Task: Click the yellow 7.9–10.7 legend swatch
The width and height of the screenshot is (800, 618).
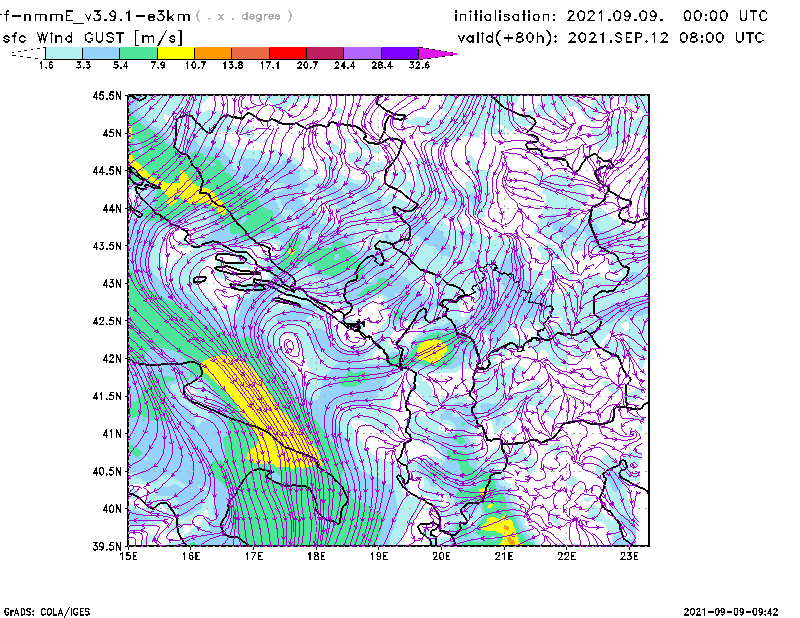Action: pos(176,53)
